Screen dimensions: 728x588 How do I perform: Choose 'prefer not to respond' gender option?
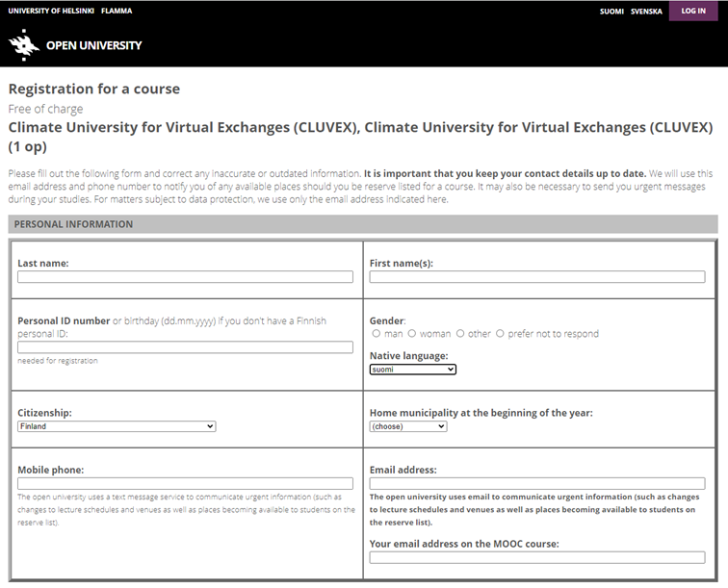coord(501,334)
